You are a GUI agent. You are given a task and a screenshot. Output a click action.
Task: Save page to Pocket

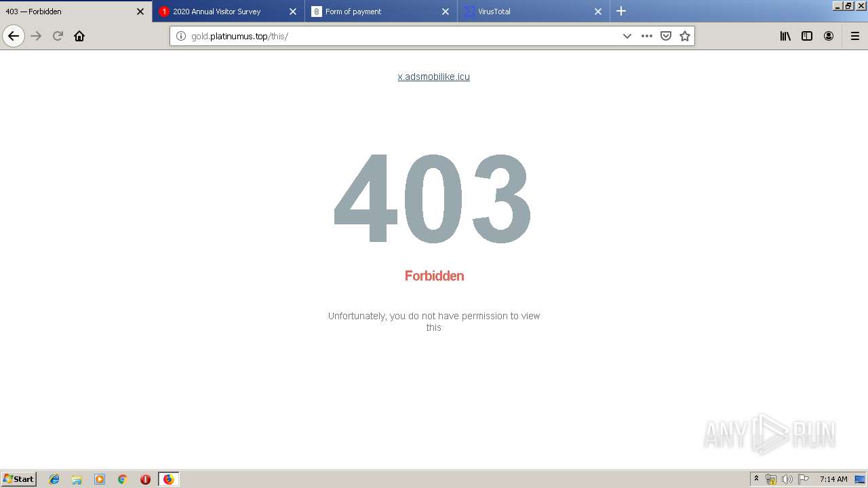[x=666, y=36]
